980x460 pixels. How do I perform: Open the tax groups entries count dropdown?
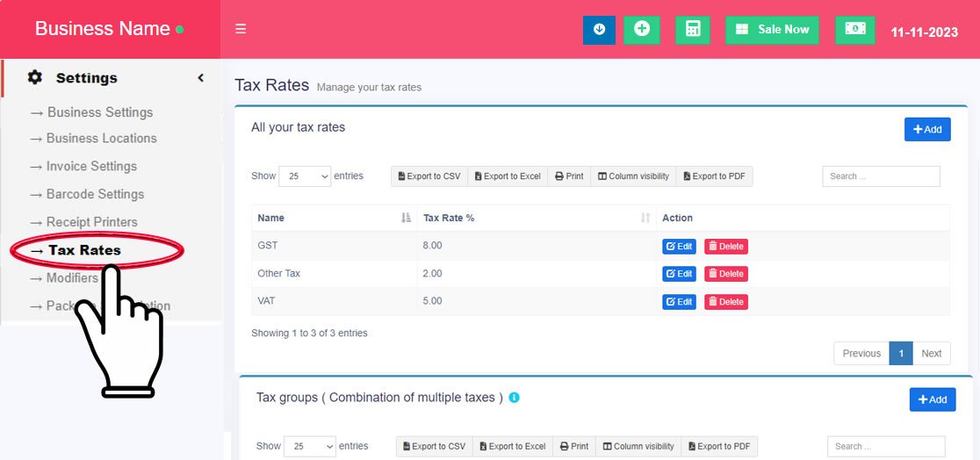pyautogui.click(x=310, y=447)
